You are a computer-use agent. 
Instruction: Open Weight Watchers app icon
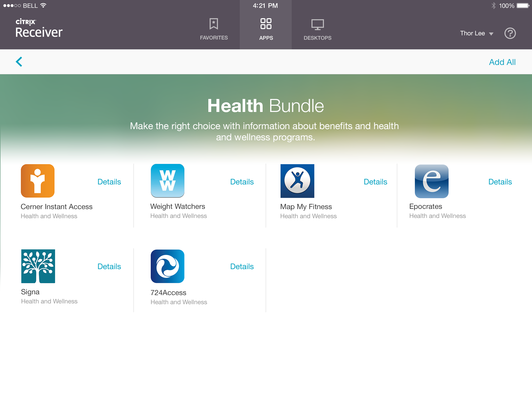(x=168, y=181)
